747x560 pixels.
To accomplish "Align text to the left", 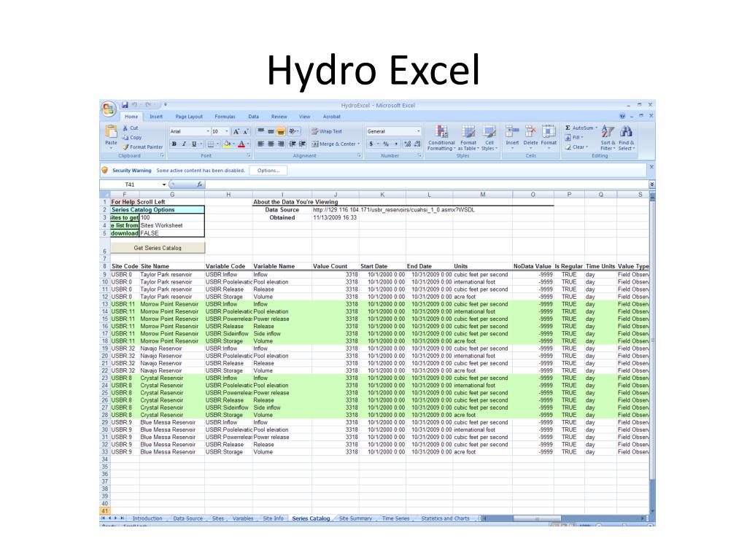I will tap(260, 144).
